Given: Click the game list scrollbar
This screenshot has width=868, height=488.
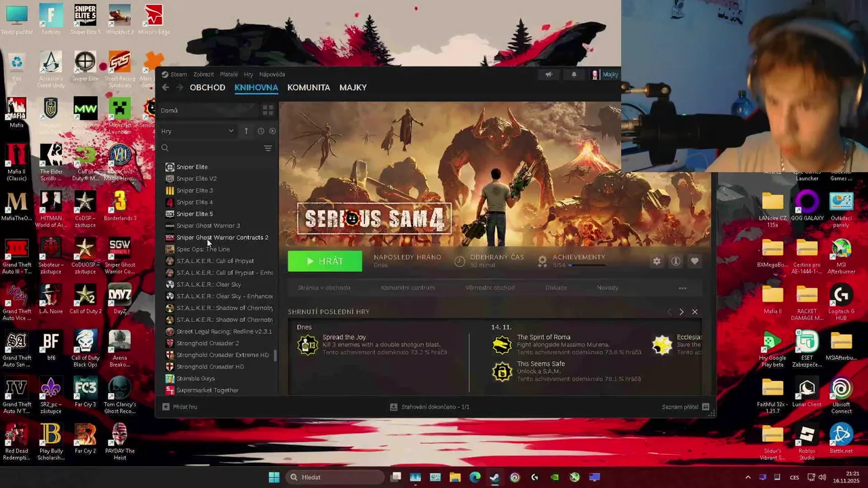Looking at the screenshot, I should point(275,355).
